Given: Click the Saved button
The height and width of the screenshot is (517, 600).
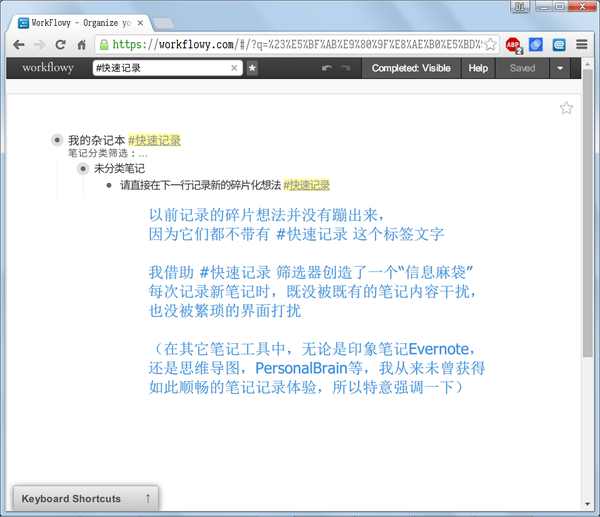Looking at the screenshot, I should tap(522, 68).
